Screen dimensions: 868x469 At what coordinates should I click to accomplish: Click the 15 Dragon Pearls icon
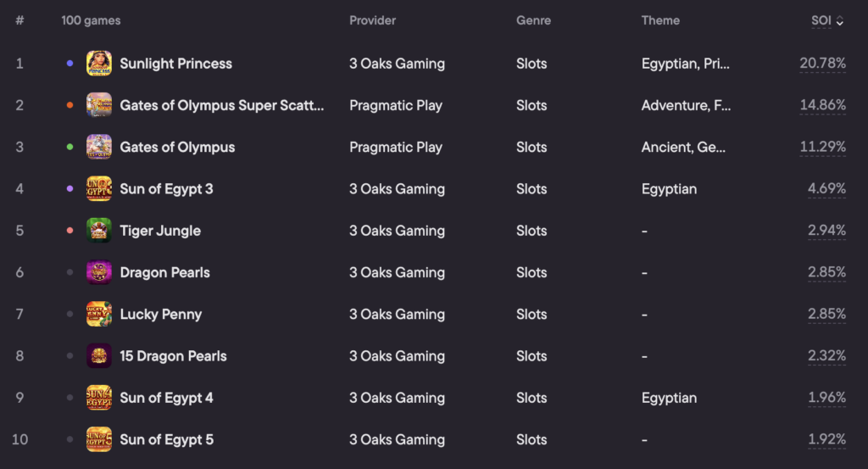(x=99, y=356)
